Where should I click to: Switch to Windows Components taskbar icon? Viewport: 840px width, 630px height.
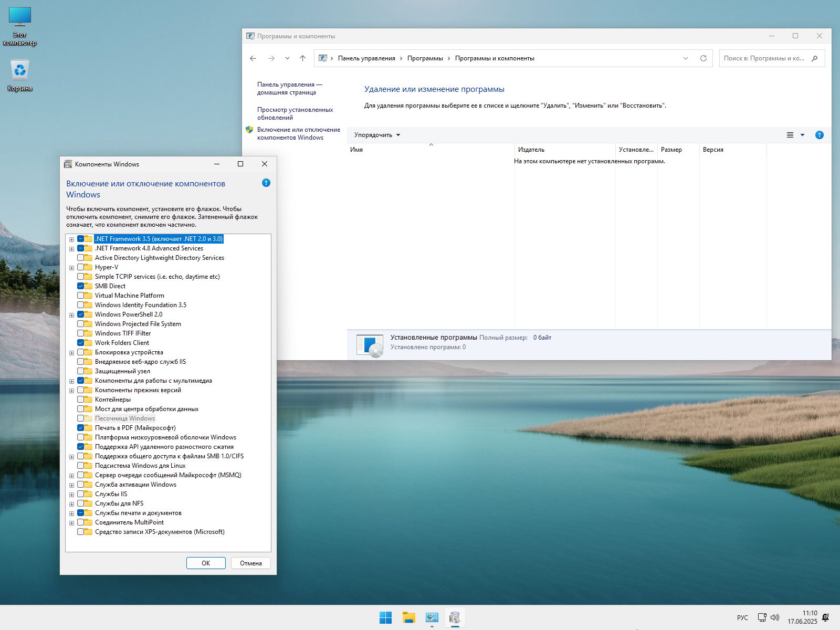pyautogui.click(x=455, y=618)
